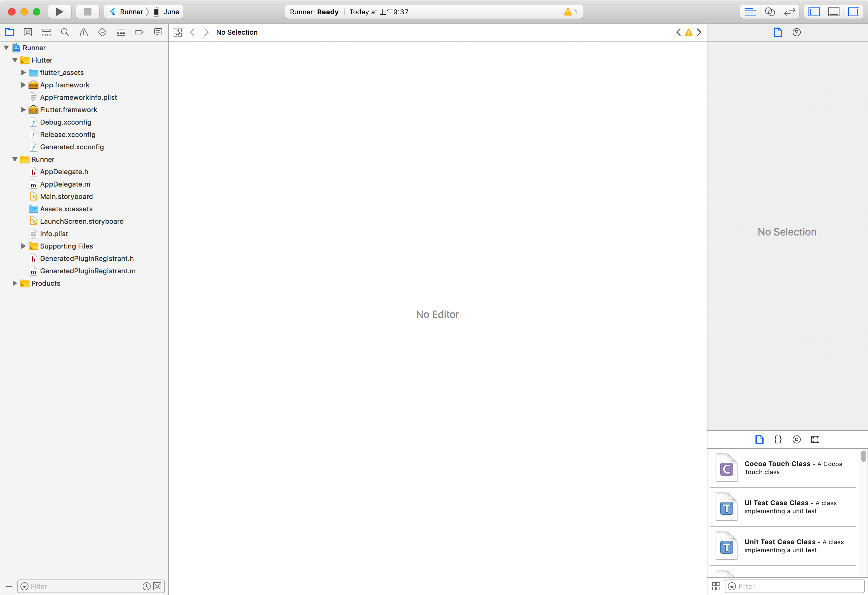Screen dimensions: 868x595
Task: Stop the running task
Action: point(87,11)
